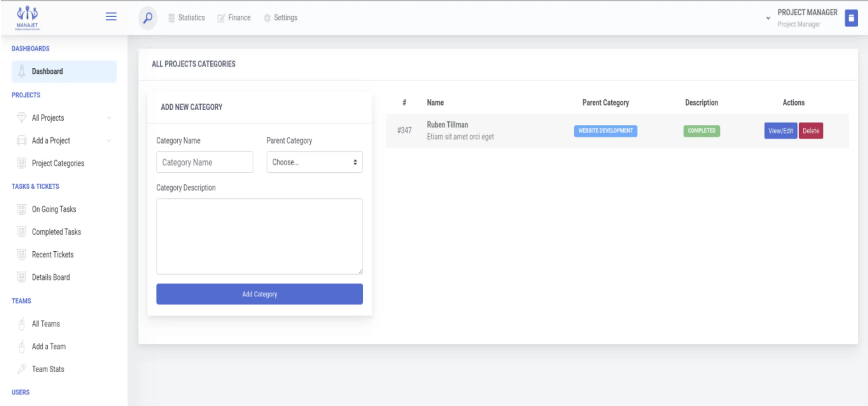
Task: Expand the All Projects chevron
Action: [x=109, y=118]
